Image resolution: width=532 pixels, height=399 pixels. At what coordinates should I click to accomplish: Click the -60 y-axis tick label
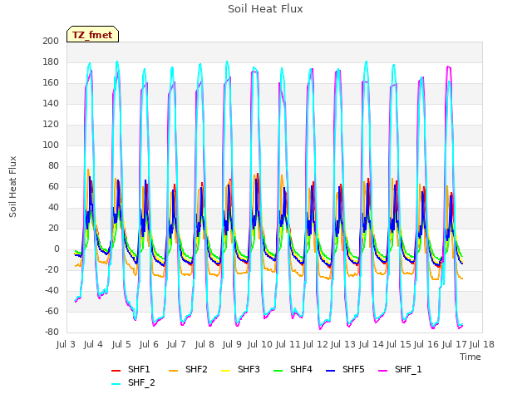pyautogui.click(x=52, y=311)
